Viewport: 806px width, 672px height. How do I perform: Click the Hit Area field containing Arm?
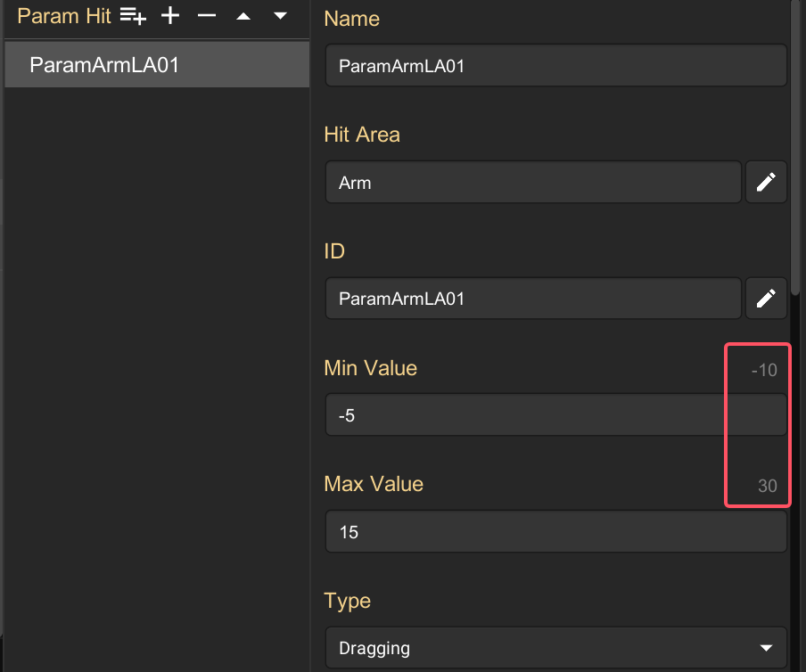[x=533, y=182]
